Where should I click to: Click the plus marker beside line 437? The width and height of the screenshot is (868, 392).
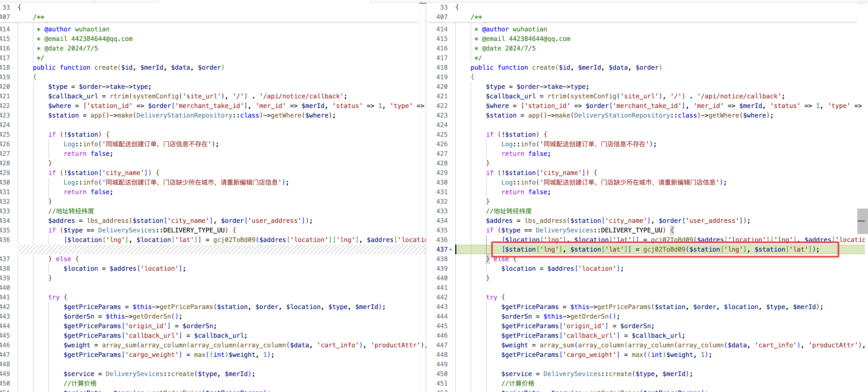point(450,250)
